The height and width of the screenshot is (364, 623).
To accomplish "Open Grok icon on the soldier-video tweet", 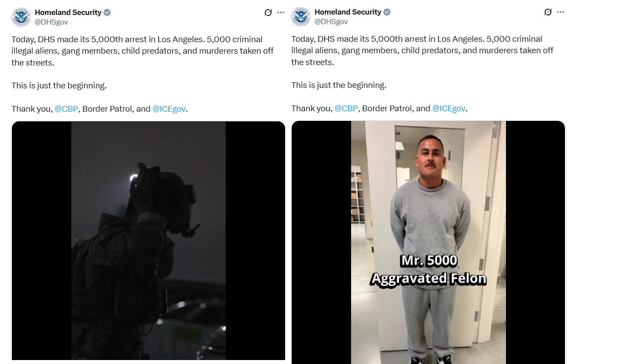I will pyautogui.click(x=268, y=12).
